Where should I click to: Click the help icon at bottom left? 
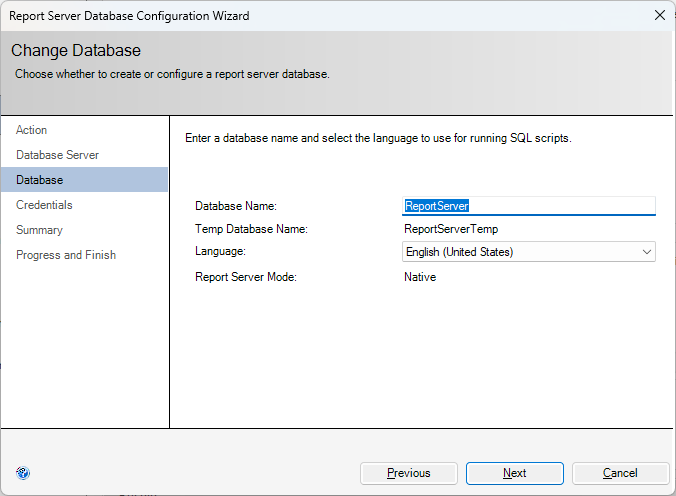[x=23, y=473]
